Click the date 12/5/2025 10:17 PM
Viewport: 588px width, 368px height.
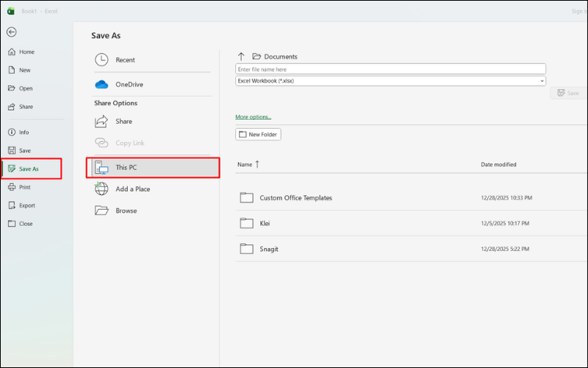pos(505,224)
